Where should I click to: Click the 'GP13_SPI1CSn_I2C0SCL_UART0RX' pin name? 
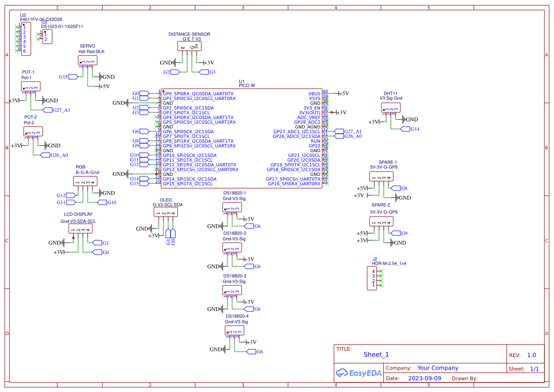pos(200,170)
